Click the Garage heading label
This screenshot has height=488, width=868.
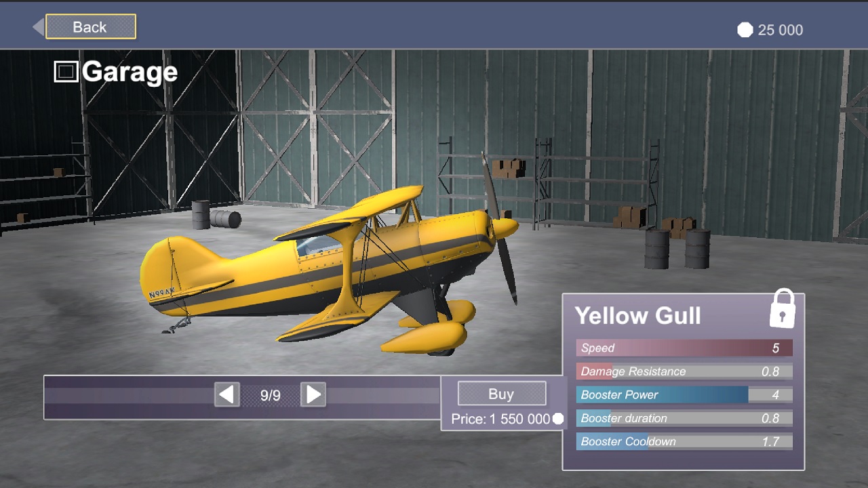pyautogui.click(x=129, y=72)
